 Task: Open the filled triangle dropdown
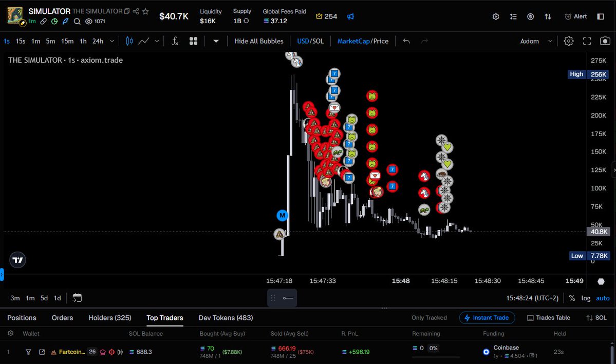(216, 41)
